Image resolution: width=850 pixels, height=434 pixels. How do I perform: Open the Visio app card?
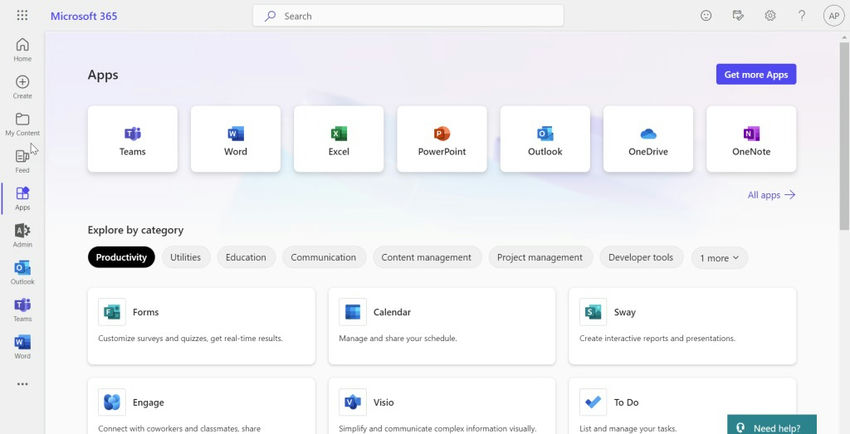tap(442, 406)
